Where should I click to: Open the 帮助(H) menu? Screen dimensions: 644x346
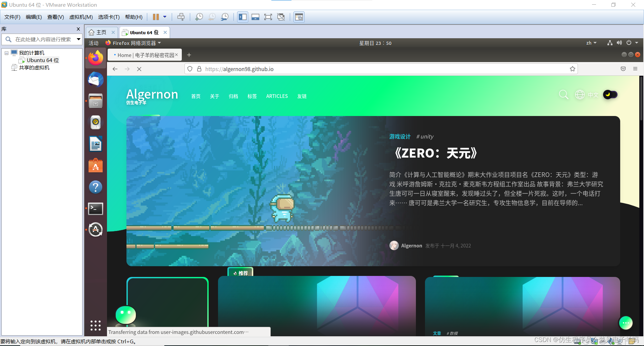coord(133,17)
